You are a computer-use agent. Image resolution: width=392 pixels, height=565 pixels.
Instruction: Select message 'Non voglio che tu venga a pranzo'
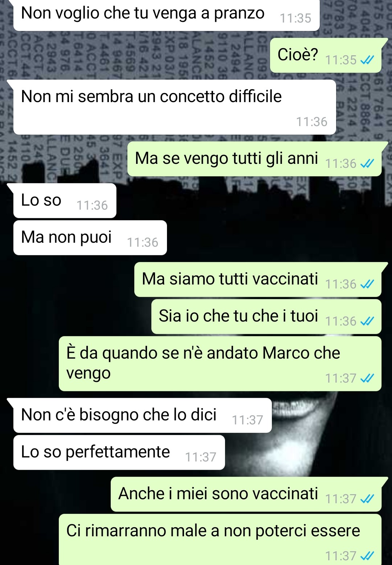pyautogui.click(x=167, y=15)
